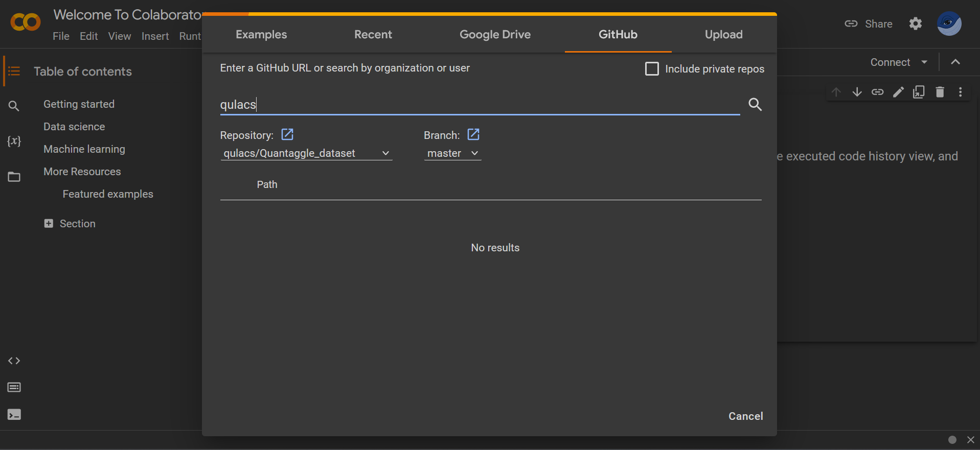Screen dimensions: 980x450
Task: Click the add Section plus icon
Action: click(49, 223)
